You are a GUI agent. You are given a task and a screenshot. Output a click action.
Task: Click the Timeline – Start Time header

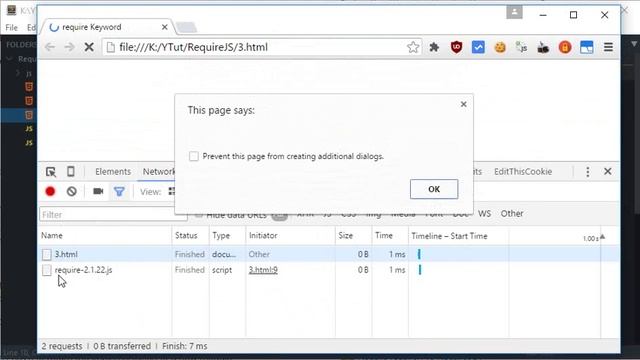tap(449, 236)
